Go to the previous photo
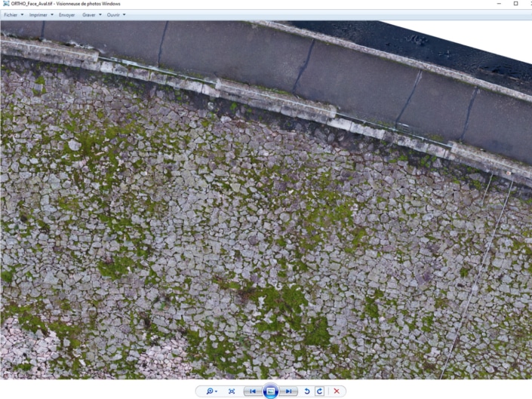Screen dimensions: 532x399 click(253, 391)
